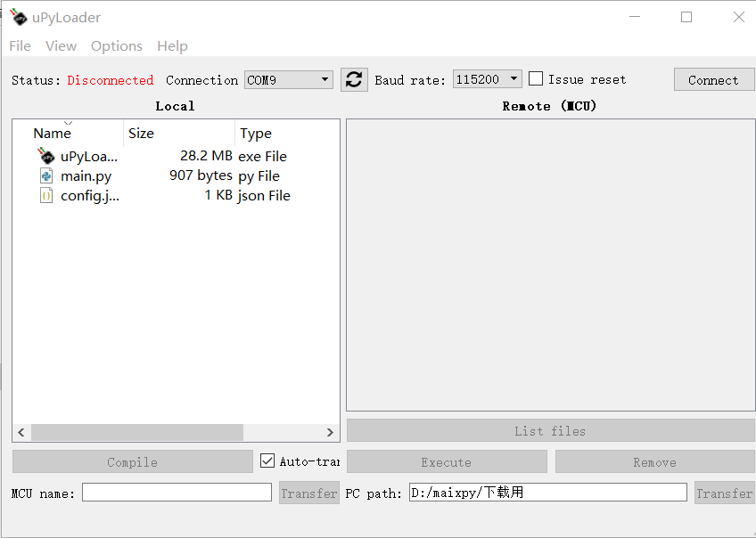The image size is (756, 538).
Task: Click the List files button
Action: (x=550, y=431)
